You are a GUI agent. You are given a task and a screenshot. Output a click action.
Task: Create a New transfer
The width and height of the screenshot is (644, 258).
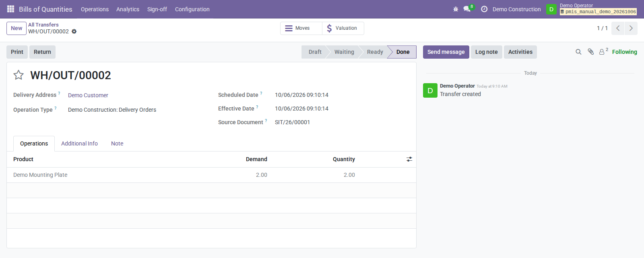[x=17, y=28]
